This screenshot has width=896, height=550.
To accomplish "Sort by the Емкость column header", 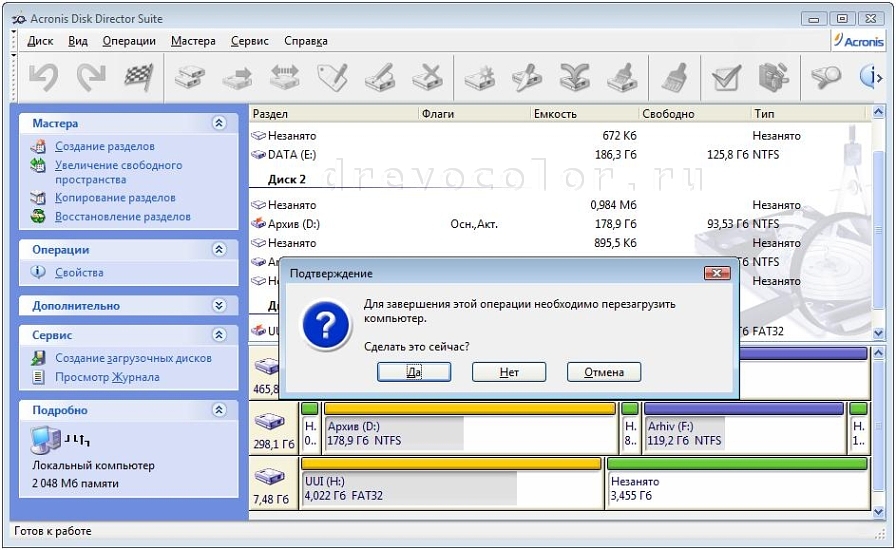I will click(583, 114).
